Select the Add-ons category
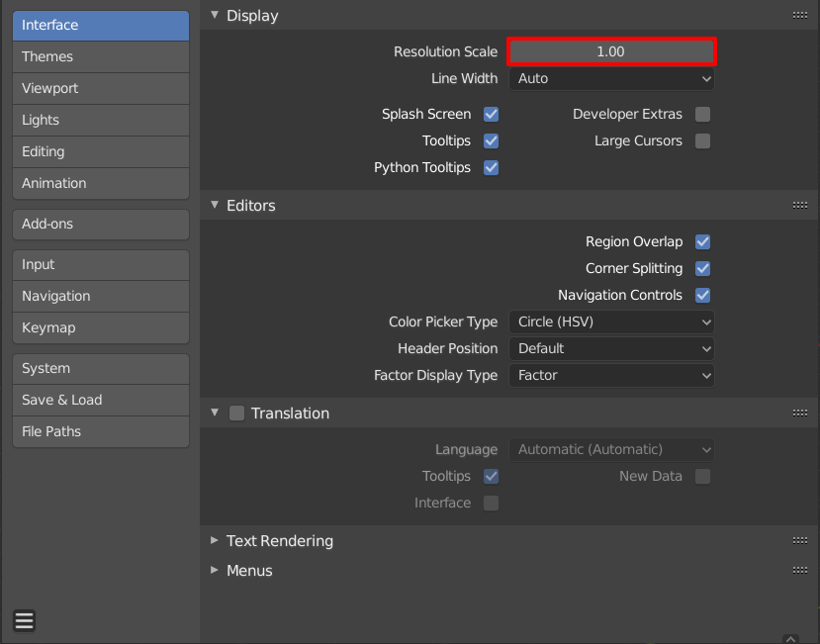 (100, 225)
